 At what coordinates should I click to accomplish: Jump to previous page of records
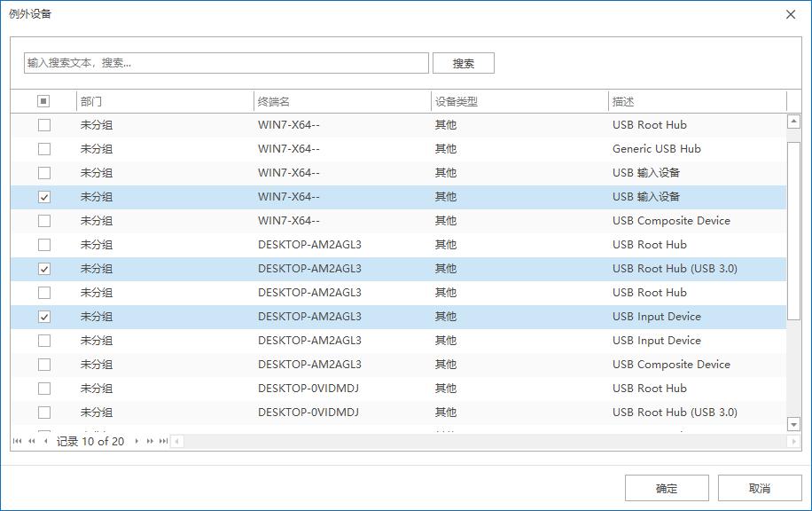click(x=32, y=441)
